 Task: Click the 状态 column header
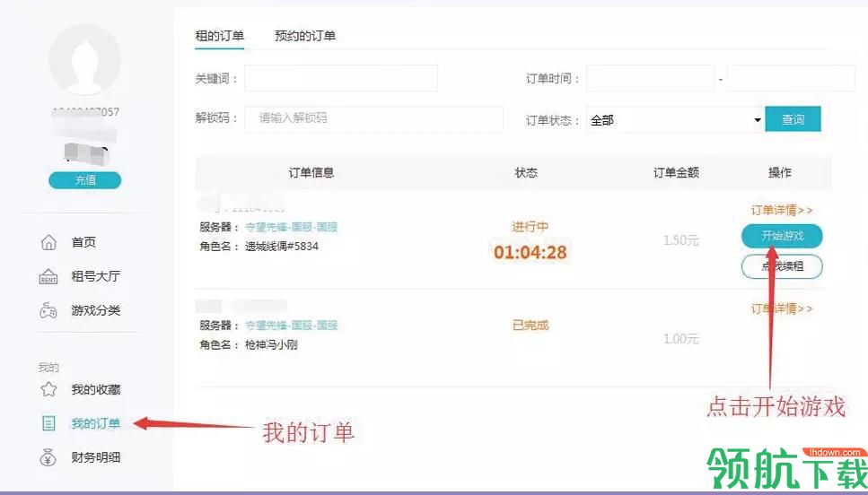tap(526, 173)
